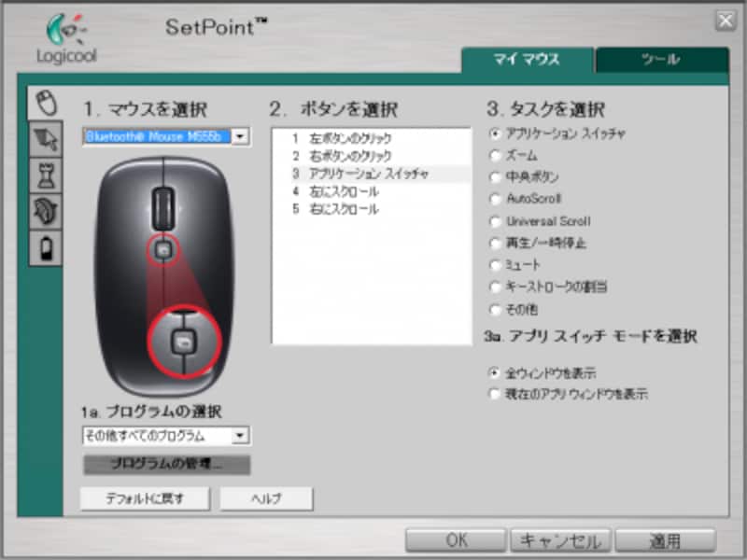The width and height of the screenshot is (747, 560).
Task: Select button 3 アプリケーション スイッチャ row
Action: tap(371, 174)
